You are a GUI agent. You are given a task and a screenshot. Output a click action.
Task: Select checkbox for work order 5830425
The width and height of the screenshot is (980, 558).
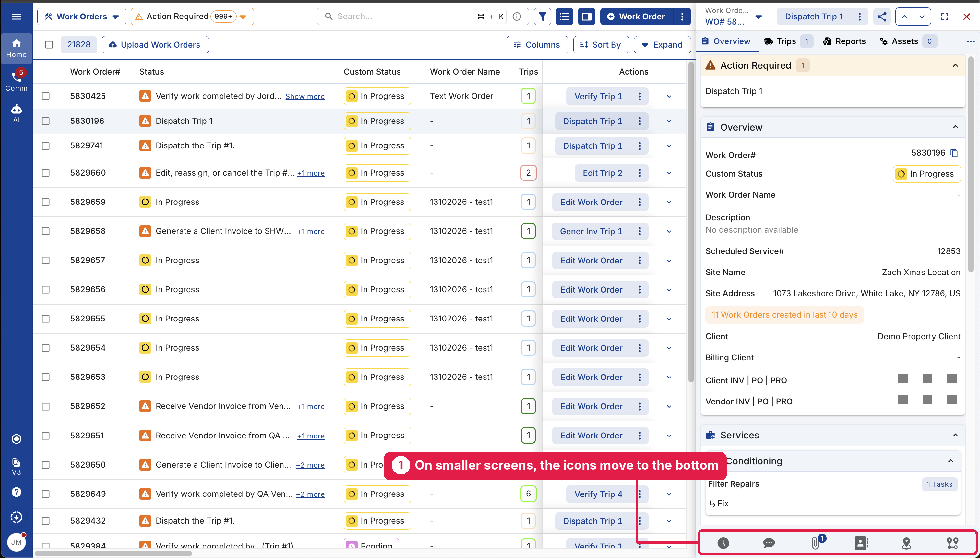[x=46, y=96]
